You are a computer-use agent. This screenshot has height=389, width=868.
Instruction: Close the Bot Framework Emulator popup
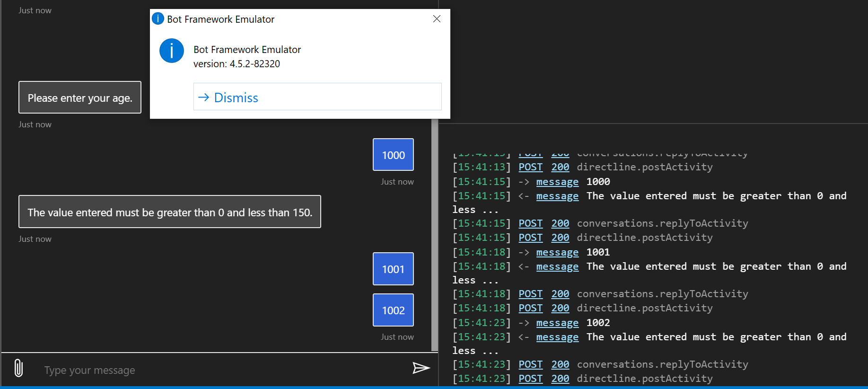[x=437, y=19]
